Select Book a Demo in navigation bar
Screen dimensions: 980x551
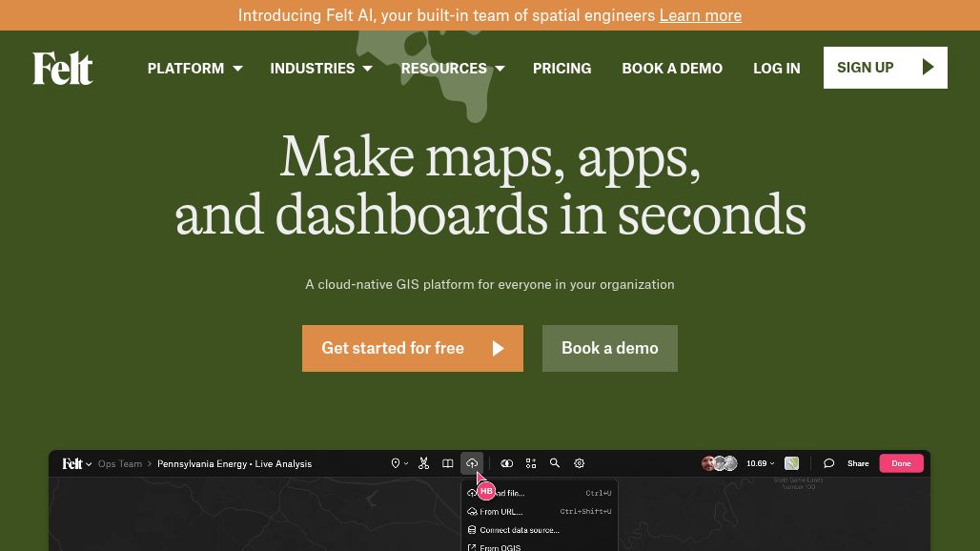point(672,69)
